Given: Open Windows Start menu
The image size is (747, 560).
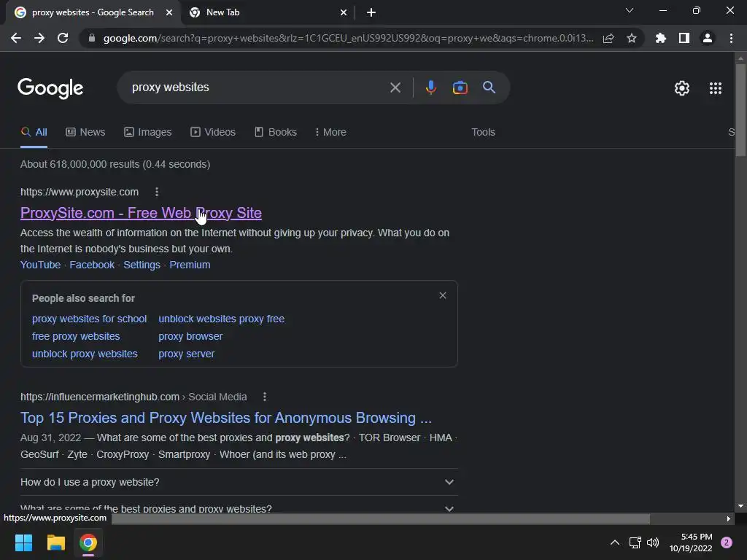Looking at the screenshot, I should (x=23, y=542).
